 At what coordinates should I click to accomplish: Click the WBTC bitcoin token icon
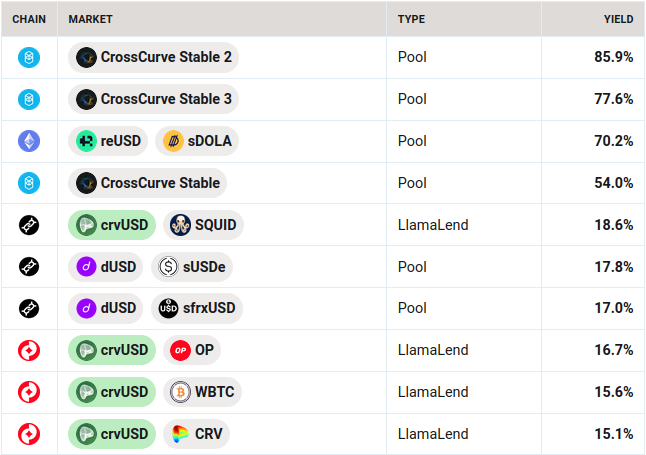coord(178,392)
